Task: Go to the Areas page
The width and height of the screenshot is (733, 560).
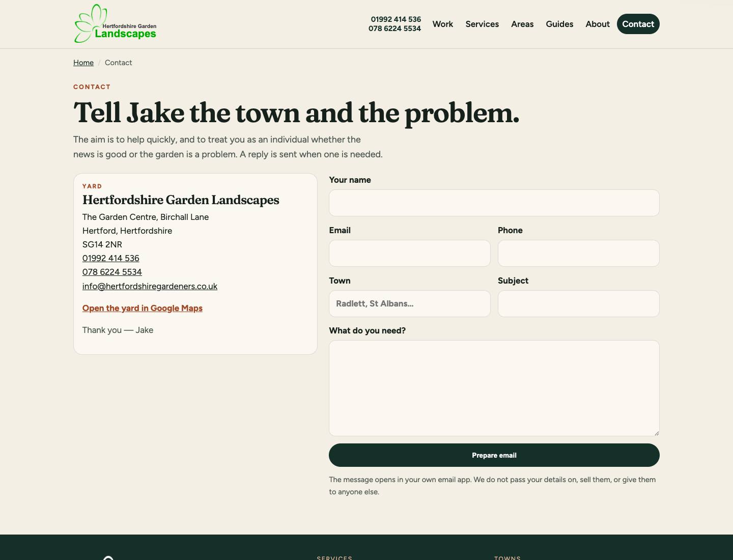Action: 522,24
